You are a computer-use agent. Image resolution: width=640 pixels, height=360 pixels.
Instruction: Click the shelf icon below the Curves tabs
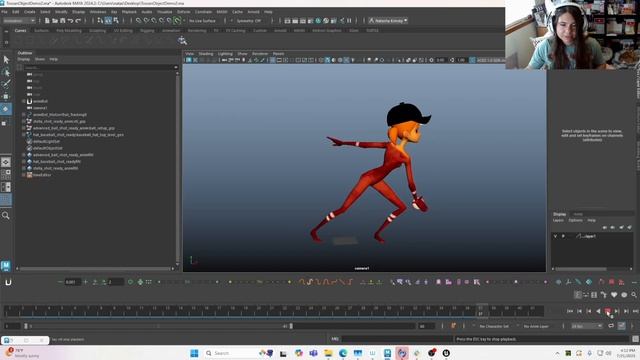click(182, 40)
